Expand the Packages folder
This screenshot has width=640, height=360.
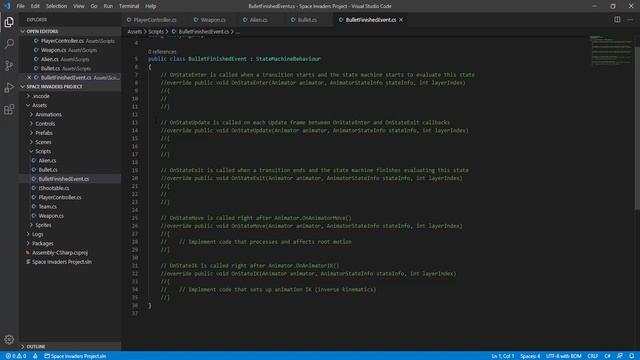(70, 243)
